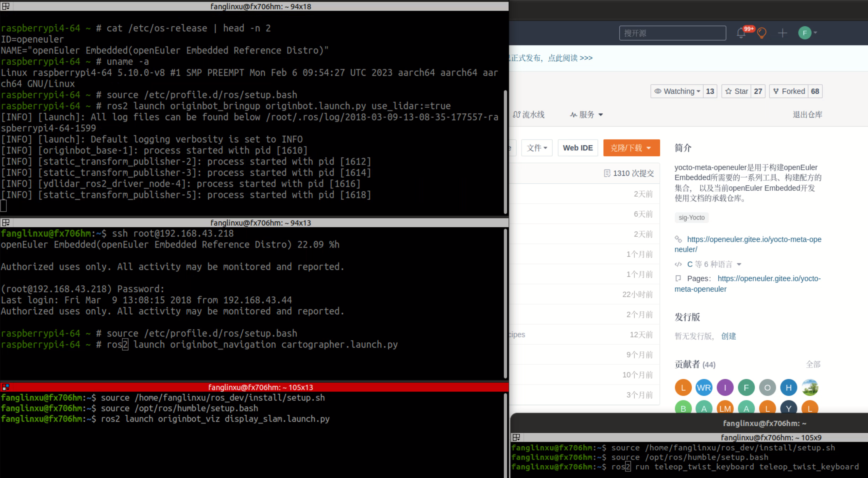The image size is (868, 478).
Task: Open the 文件 dropdown button
Action: click(x=537, y=148)
